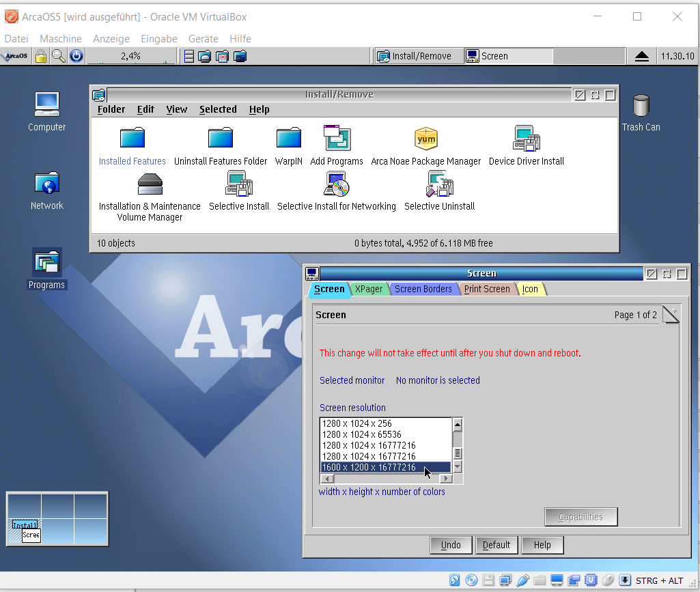Open the Edit menu in Install/Remove

(145, 109)
